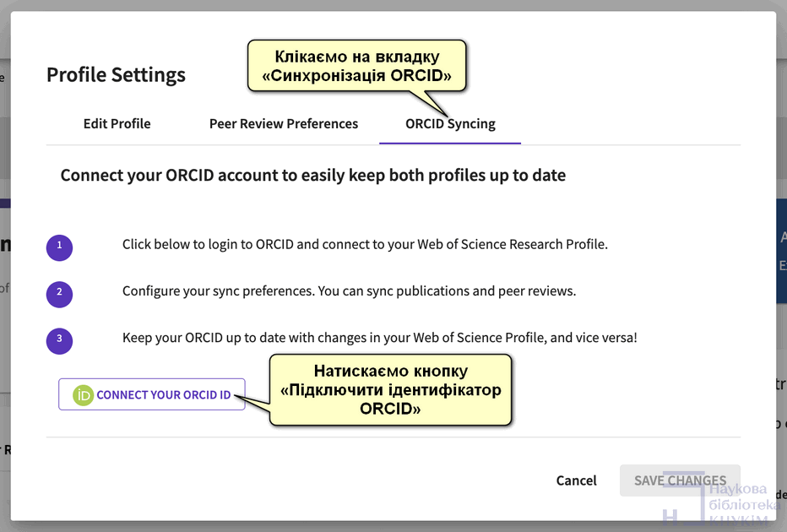Screen dimensions: 787x532
Task: Click the yellow callout «Підключити ідентифікатор ORCID»
Action: [390, 388]
